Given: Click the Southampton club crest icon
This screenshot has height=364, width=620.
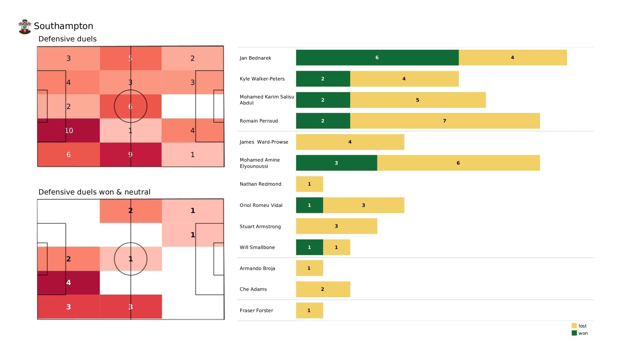Looking at the screenshot, I should click(25, 27).
